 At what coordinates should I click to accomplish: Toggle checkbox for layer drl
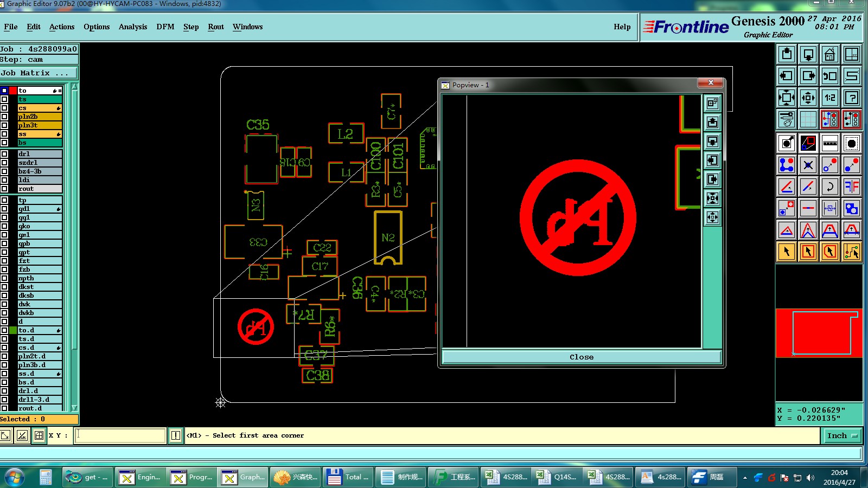click(4, 154)
